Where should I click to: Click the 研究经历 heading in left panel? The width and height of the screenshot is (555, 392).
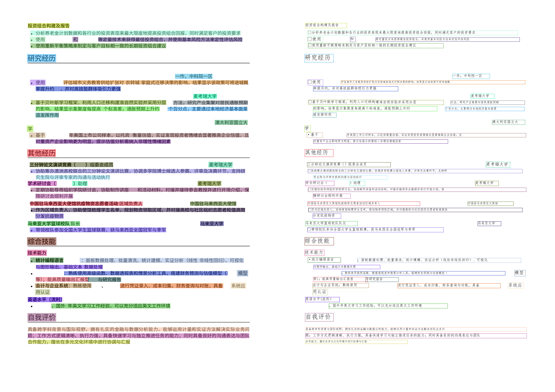tap(41, 58)
